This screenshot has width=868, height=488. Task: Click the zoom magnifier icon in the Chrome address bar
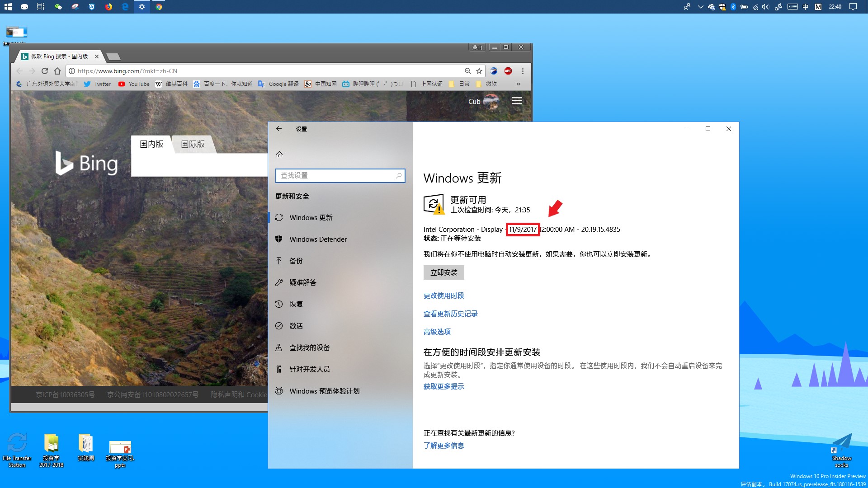[x=467, y=71]
